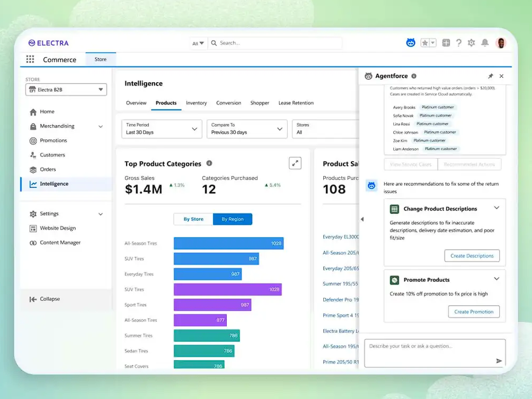Open the Electra B2B store dropdown
The height and width of the screenshot is (399, 532).
tap(66, 90)
